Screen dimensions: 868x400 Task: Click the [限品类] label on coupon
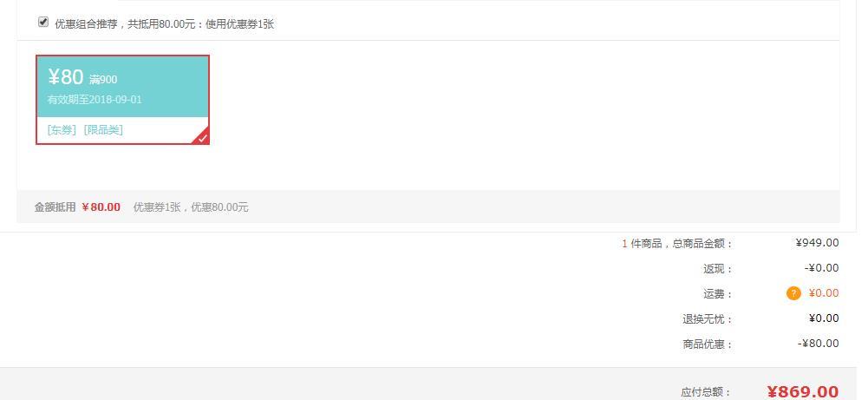[x=103, y=129]
